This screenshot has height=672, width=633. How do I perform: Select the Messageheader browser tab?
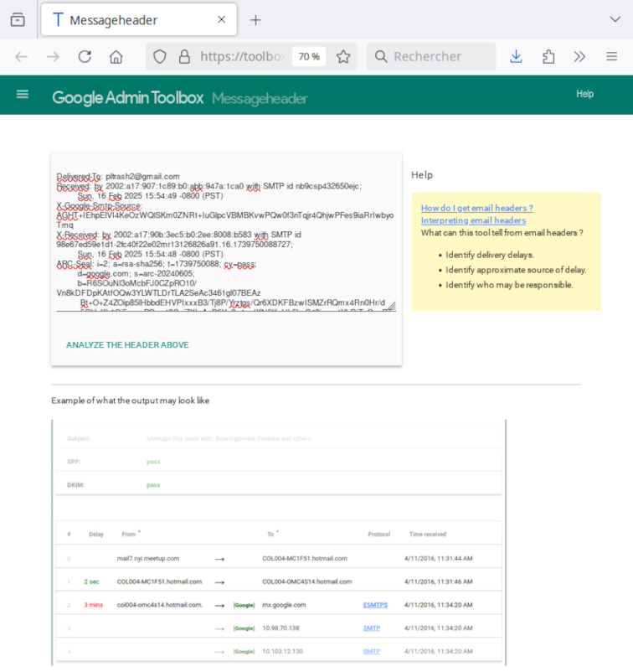point(139,20)
